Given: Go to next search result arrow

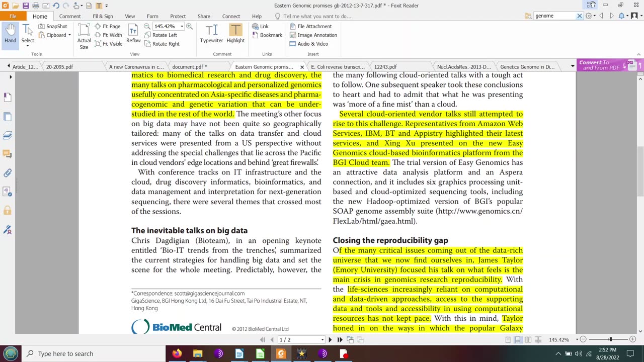Looking at the screenshot, I should (x=611, y=16).
